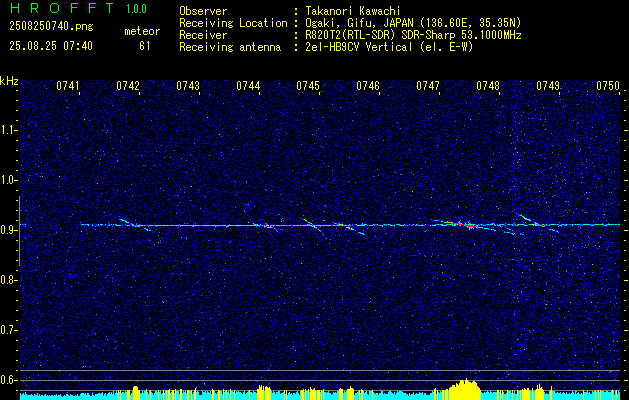This screenshot has width=629, height=400.
Task: Click the Receiving antenna label
Action: pos(230,47)
